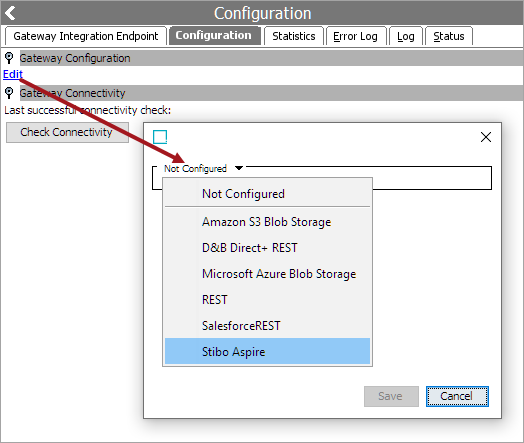The width and height of the screenshot is (524, 443).
Task: Switch to the Statistics tab
Action: (x=294, y=36)
